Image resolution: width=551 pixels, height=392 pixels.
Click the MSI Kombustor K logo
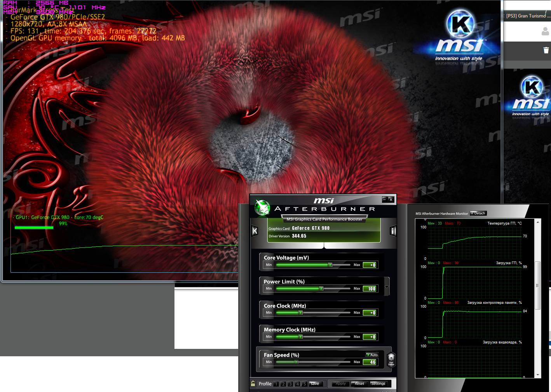(x=460, y=23)
